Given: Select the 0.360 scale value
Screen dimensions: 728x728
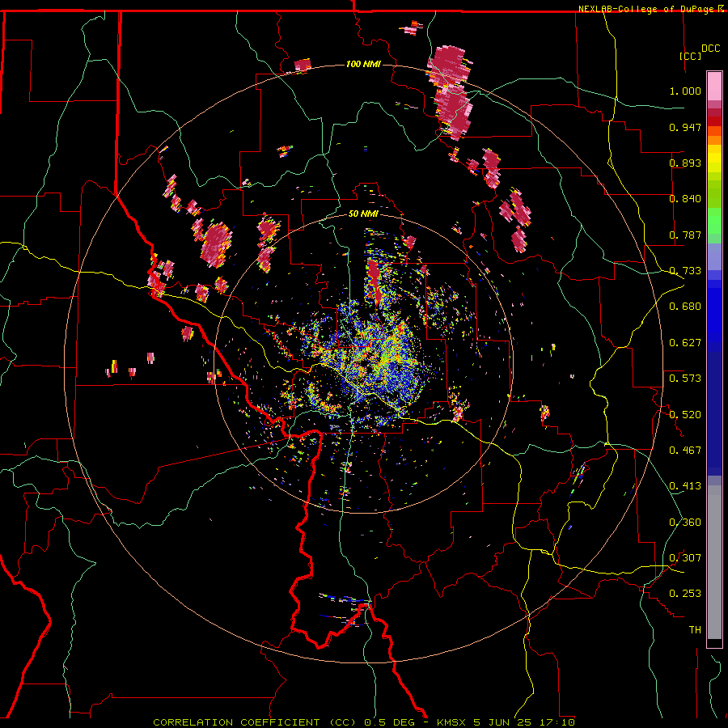Looking at the screenshot, I should 685,523.
